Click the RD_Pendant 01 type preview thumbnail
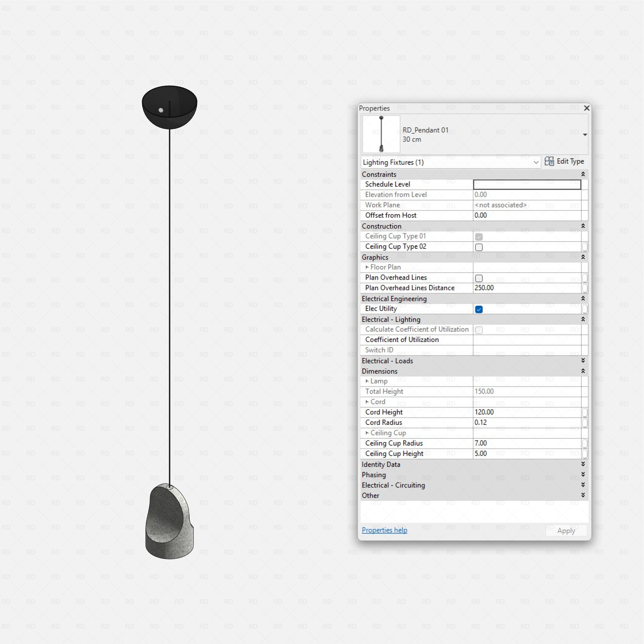The width and height of the screenshot is (644, 644). click(x=381, y=134)
